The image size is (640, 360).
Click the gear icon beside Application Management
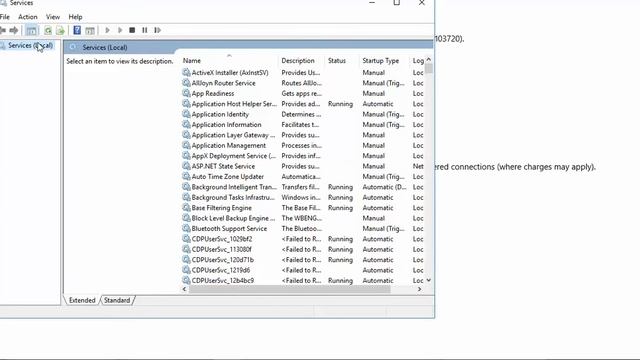coord(186,145)
